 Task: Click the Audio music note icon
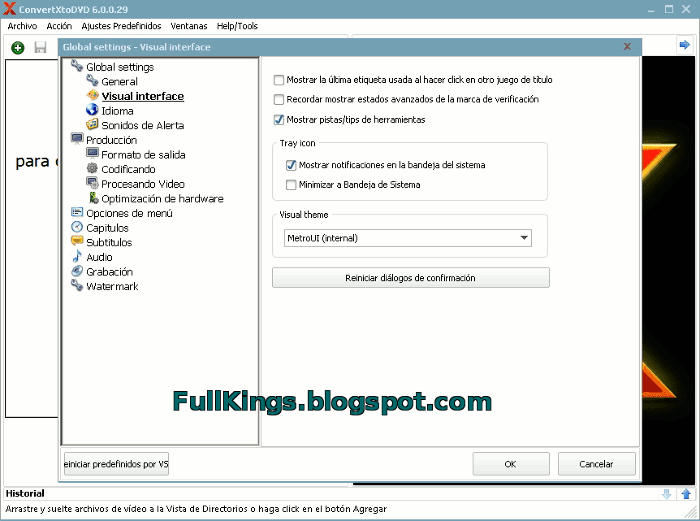[77, 256]
